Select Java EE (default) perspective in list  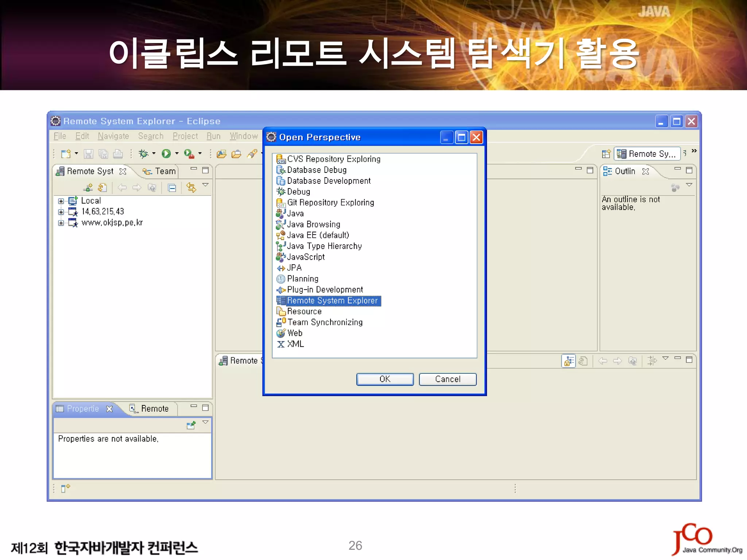[318, 235]
